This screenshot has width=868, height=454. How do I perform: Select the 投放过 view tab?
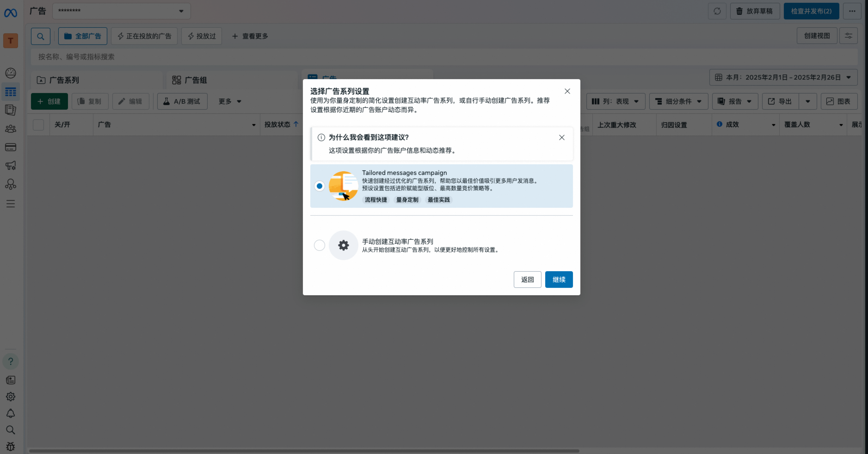point(202,36)
